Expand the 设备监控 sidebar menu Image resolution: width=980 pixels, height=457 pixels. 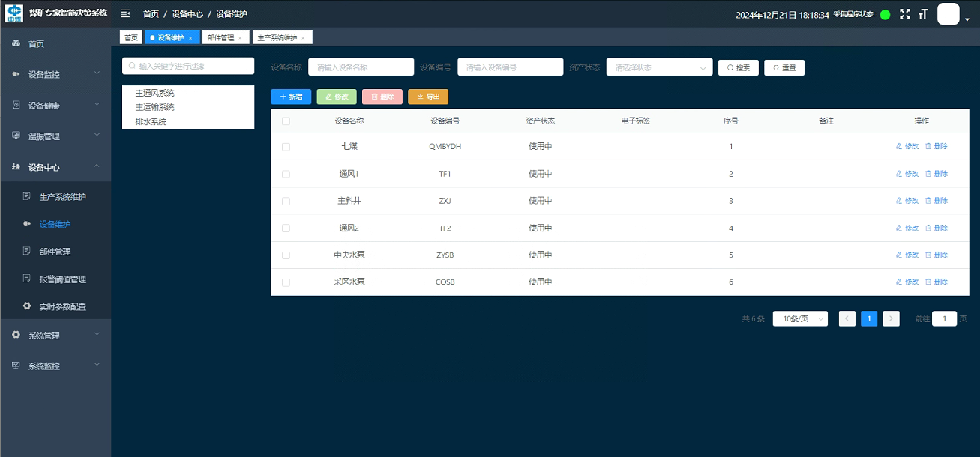[x=55, y=75]
